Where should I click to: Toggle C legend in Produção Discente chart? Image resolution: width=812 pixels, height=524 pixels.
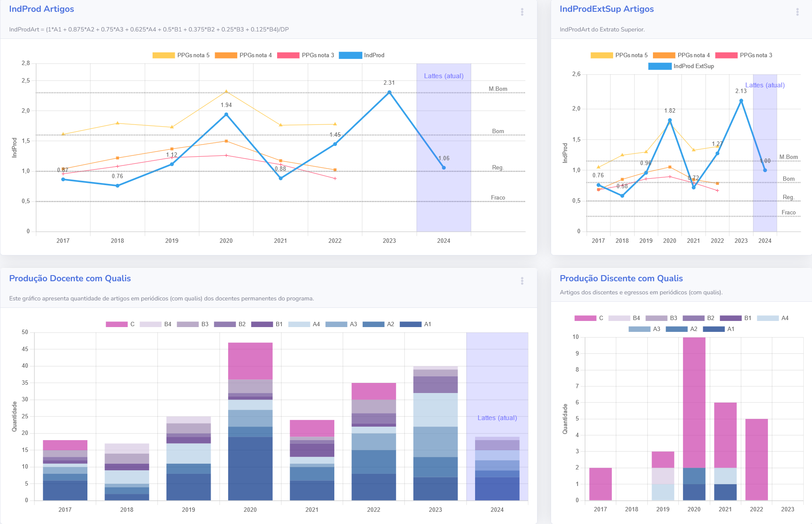589,318
